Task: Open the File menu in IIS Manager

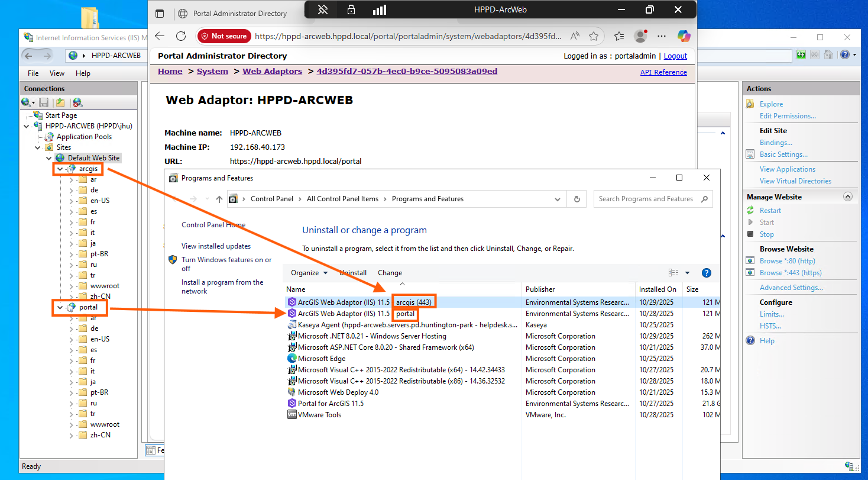Action: pos(33,73)
